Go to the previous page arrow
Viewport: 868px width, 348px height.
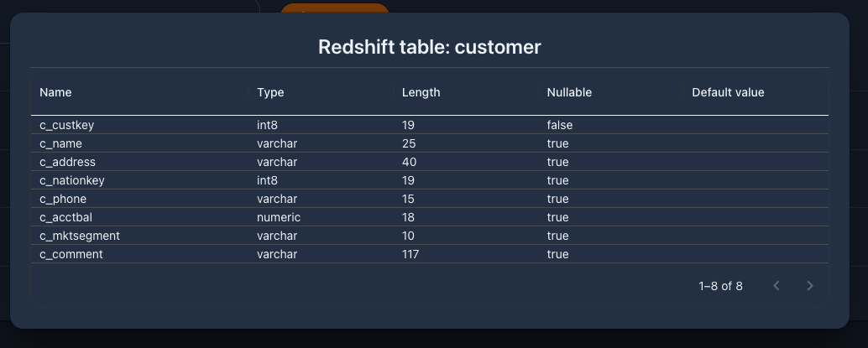[776, 285]
